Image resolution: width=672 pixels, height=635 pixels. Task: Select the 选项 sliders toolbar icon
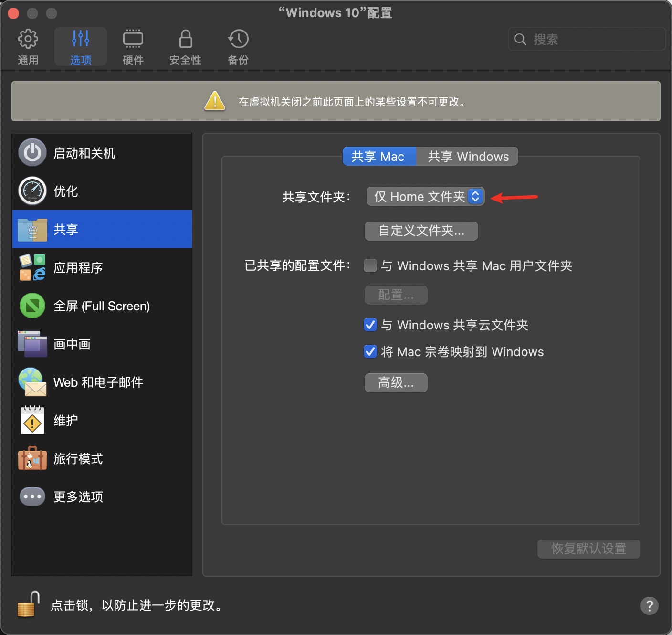(80, 39)
